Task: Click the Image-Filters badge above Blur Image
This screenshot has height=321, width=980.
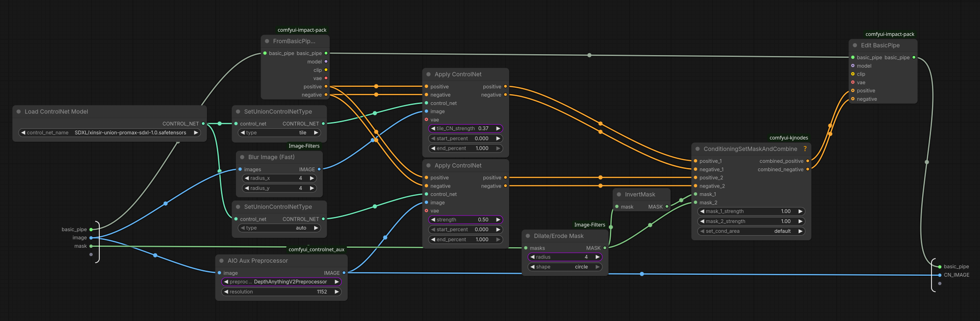Action: pyautogui.click(x=304, y=146)
